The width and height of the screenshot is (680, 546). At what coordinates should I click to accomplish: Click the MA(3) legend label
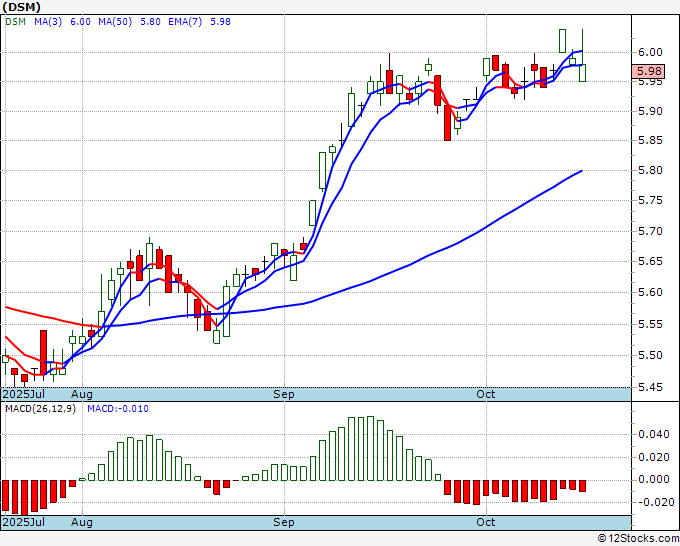[x=48, y=22]
